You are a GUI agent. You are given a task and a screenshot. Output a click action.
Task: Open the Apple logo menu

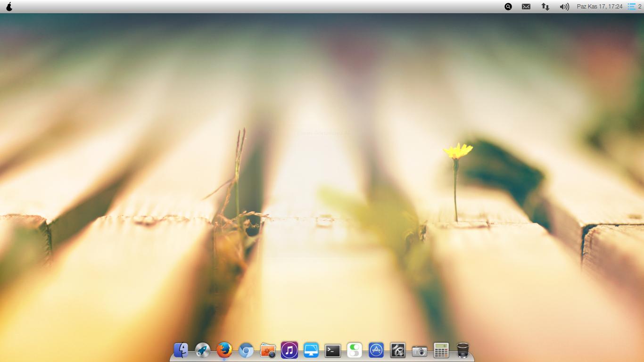tap(8, 7)
